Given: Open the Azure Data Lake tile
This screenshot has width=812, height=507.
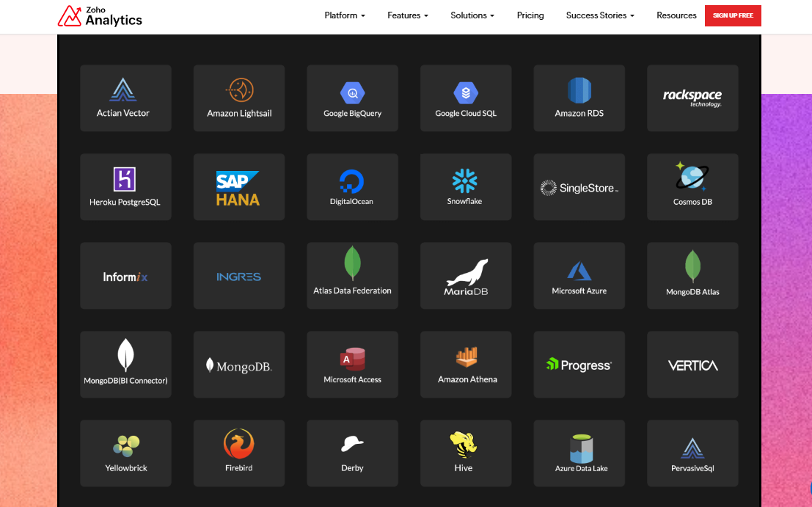Looking at the screenshot, I should coord(579,453).
